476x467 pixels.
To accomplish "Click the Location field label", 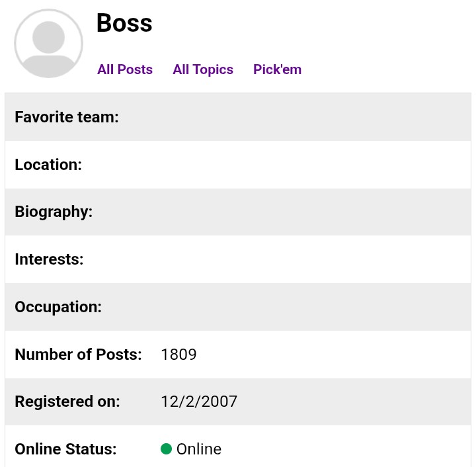I will pos(48,165).
